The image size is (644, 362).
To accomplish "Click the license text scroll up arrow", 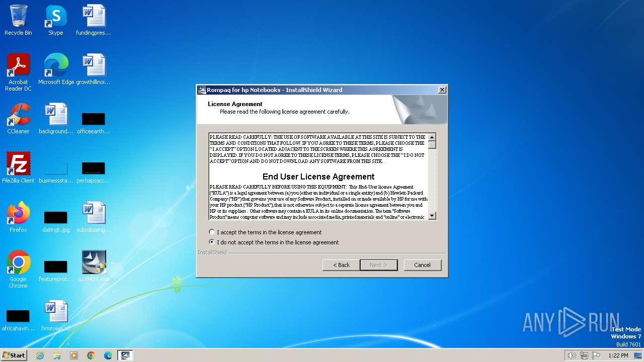I will tap(432, 137).
